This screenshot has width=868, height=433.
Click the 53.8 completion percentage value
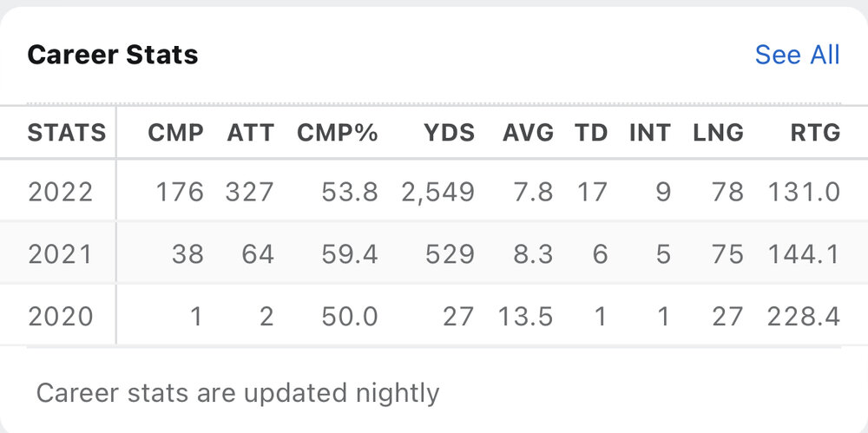(x=349, y=191)
